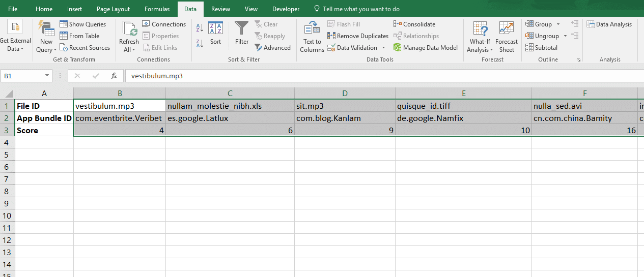Viewport: 644px width, 277px height.
Task: Switch to the Formulas tab
Action: click(157, 9)
